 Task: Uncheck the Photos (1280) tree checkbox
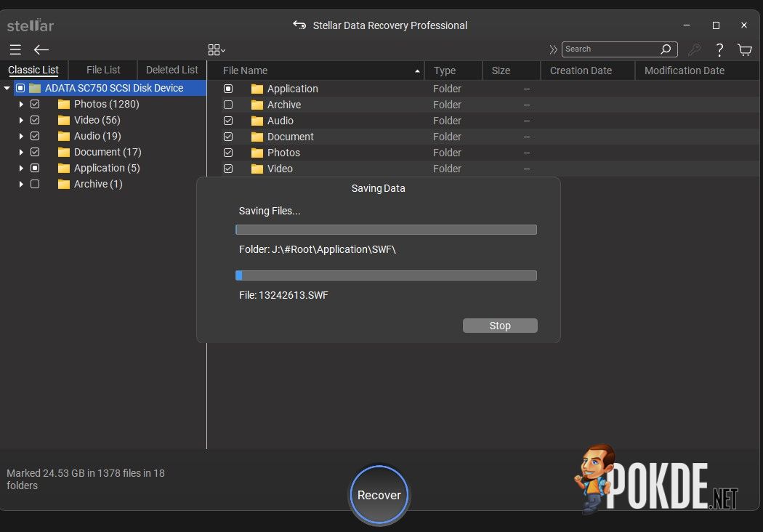point(35,104)
